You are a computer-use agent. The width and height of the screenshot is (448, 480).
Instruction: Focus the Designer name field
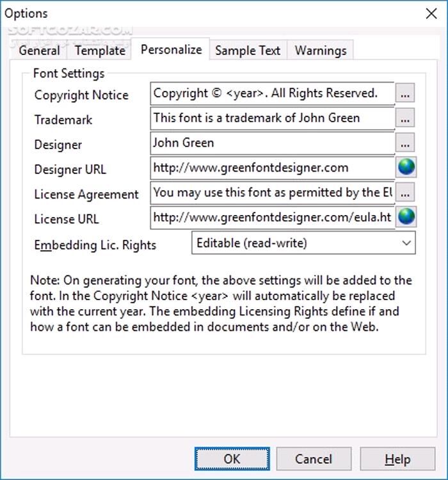272,143
